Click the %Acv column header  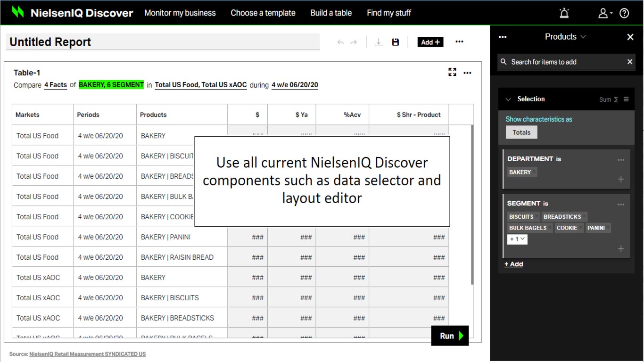point(342,115)
